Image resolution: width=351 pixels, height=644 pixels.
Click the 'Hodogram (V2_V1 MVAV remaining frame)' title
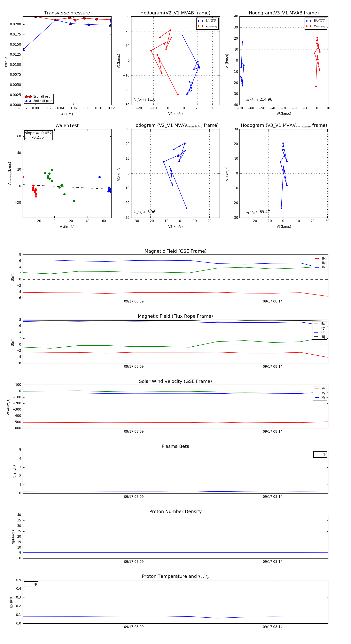pos(175,125)
